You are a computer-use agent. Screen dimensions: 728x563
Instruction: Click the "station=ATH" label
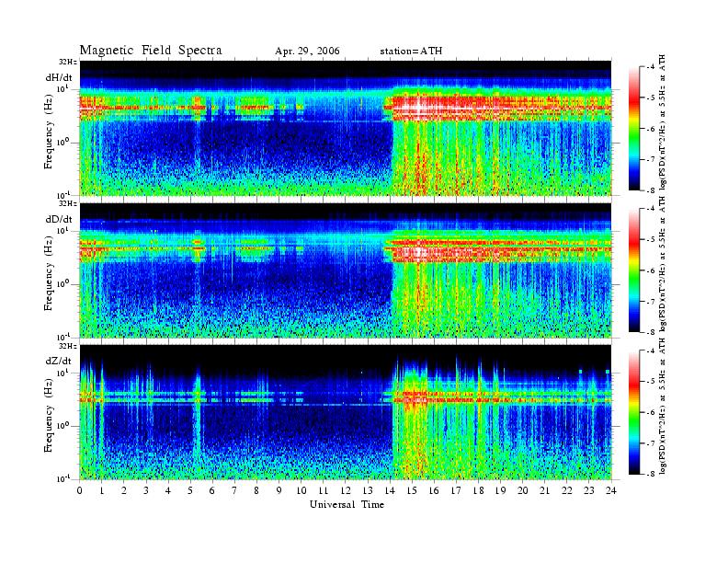click(411, 52)
